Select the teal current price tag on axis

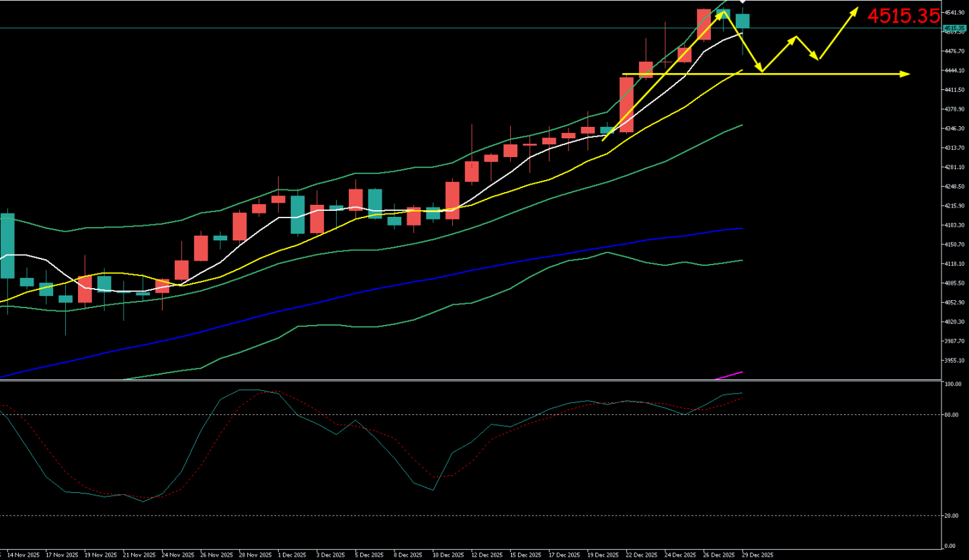click(x=954, y=28)
